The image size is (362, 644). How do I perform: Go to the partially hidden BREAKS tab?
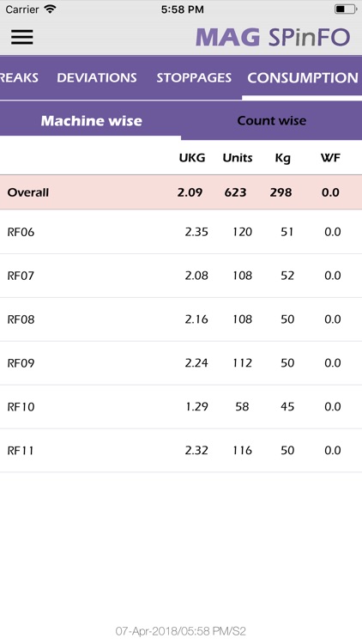(19, 77)
